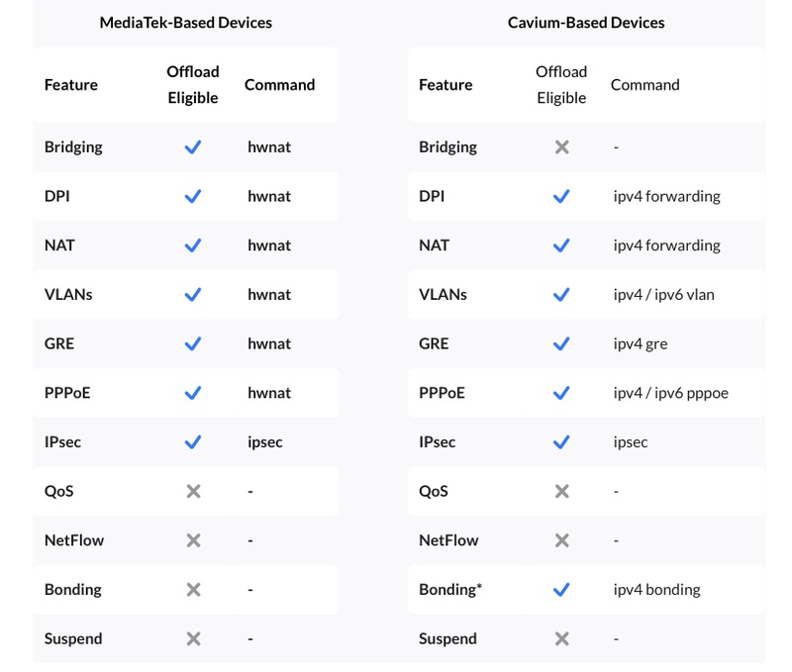Select the MediaTek-Based Devices table title
Viewport: 792px width, 672px height.
[x=186, y=22]
